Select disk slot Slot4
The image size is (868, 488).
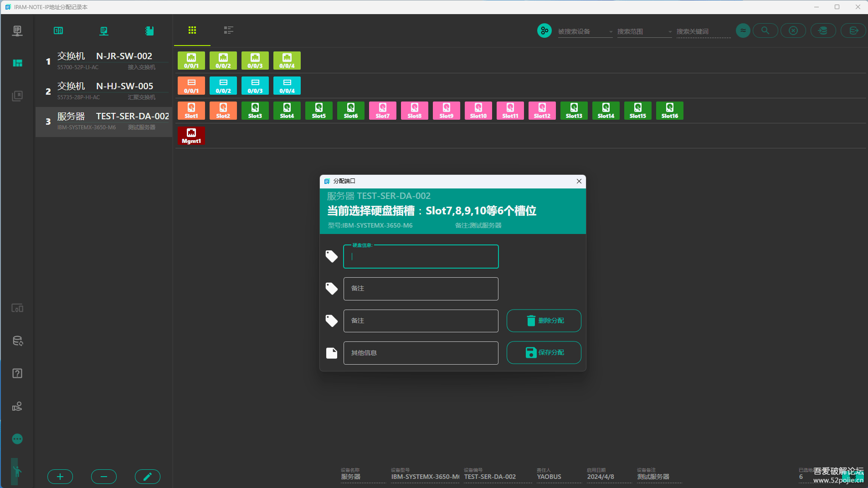click(287, 111)
